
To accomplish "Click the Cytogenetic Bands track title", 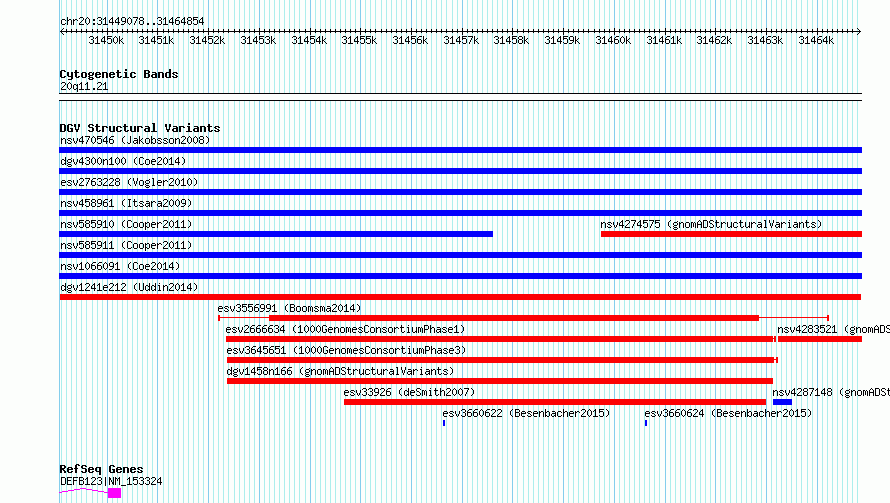I will [119, 74].
